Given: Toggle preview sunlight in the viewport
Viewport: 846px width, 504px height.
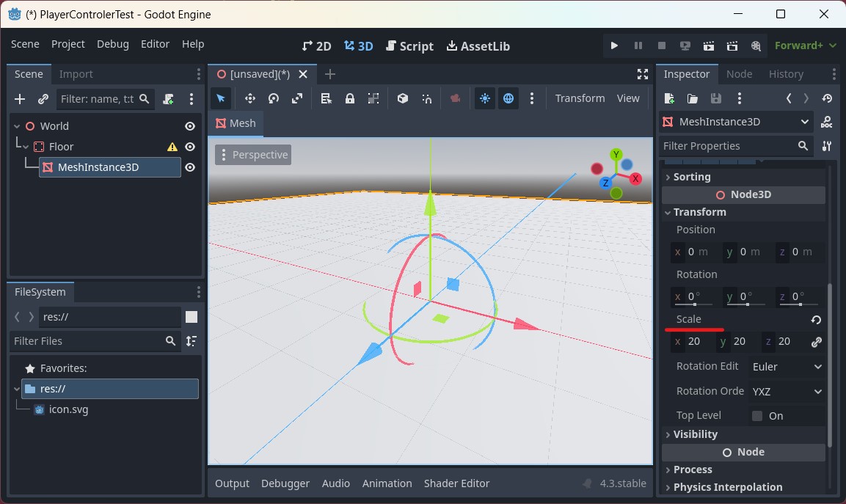Looking at the screenshot, I should tap(484, 98).
